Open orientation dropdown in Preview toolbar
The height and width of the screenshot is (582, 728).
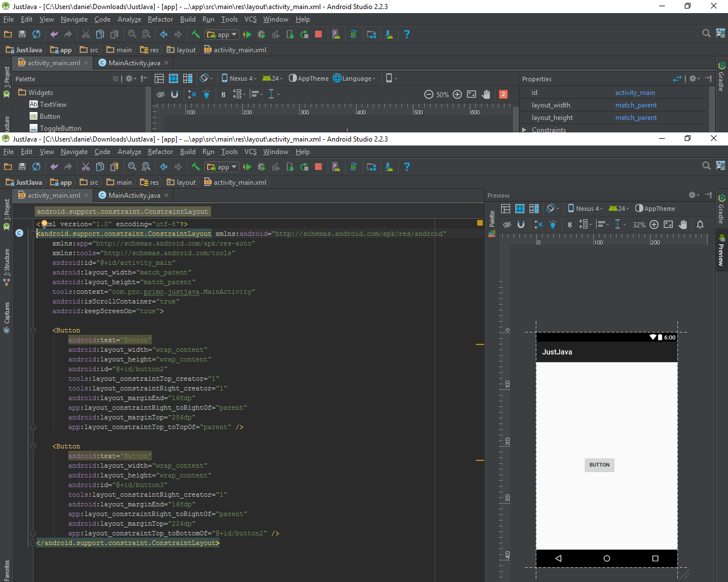click(x=552, y=209)
